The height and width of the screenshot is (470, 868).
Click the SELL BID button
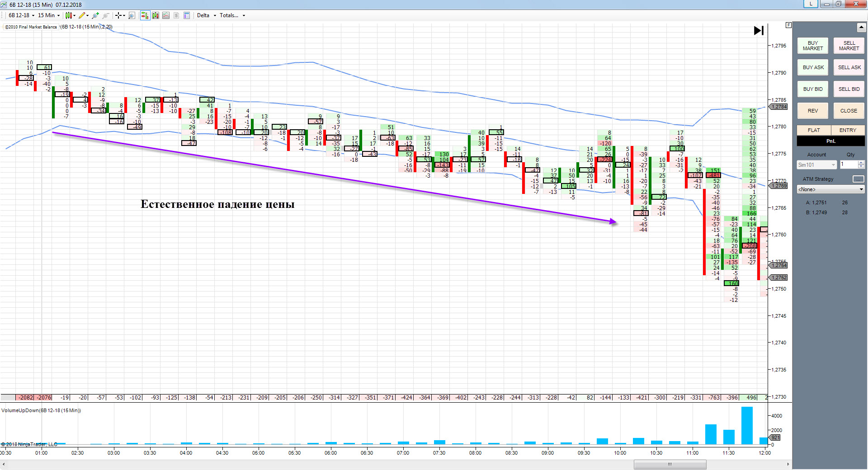[849, 89]
